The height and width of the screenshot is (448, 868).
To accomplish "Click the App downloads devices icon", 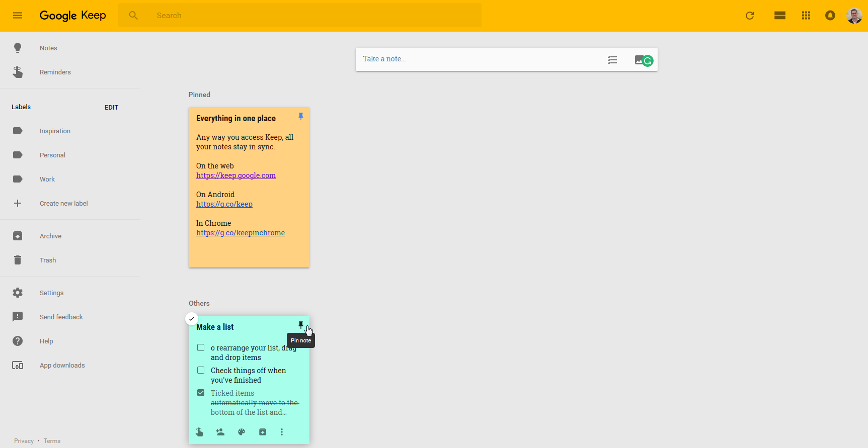I will [x=18, y=365].
